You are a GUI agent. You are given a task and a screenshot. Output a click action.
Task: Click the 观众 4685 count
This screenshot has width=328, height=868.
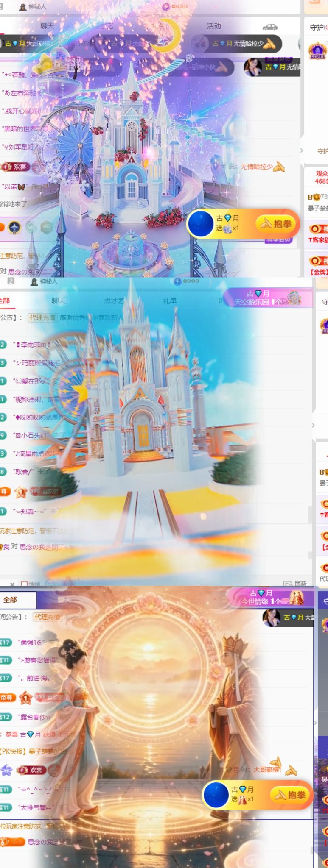[x=321, y=177]
